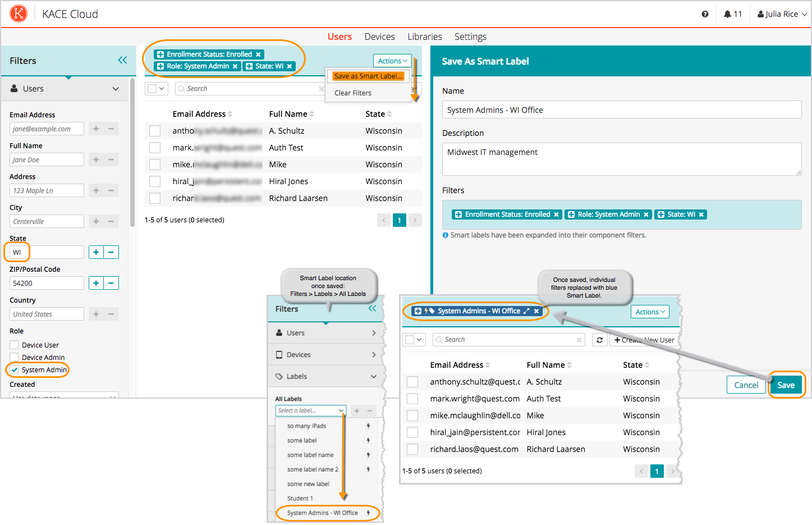Open the notifications bell icon
Screen dimensions: 812x525
[x=727, y=14]
